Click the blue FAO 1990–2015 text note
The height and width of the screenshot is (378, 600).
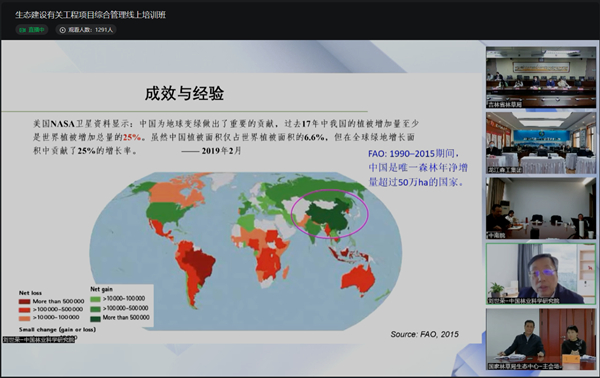418,168
